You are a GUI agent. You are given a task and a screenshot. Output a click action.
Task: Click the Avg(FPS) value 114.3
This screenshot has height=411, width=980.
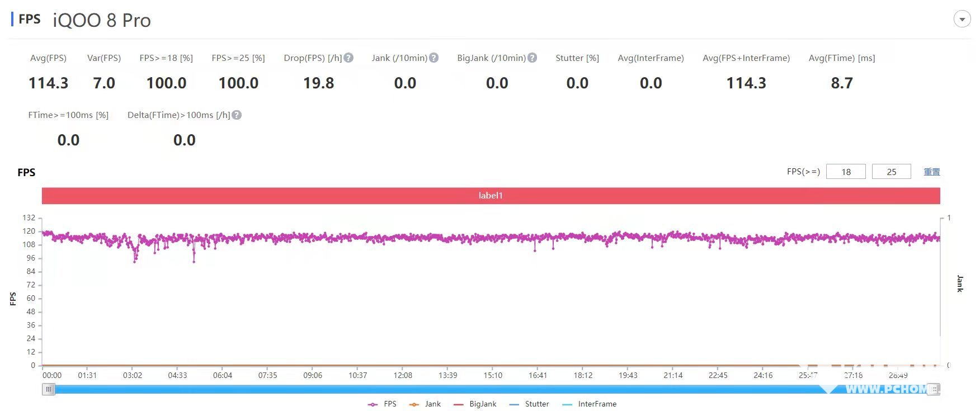pyautogui.click(x=48, y=83)
